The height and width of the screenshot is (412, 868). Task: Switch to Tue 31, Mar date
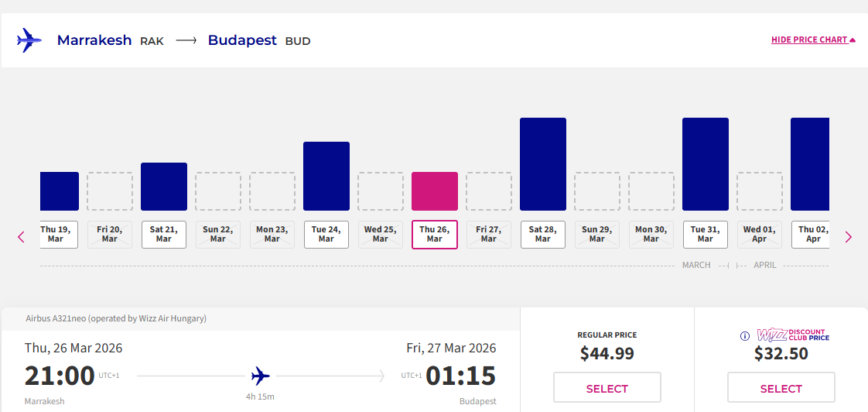pos(706,235)
